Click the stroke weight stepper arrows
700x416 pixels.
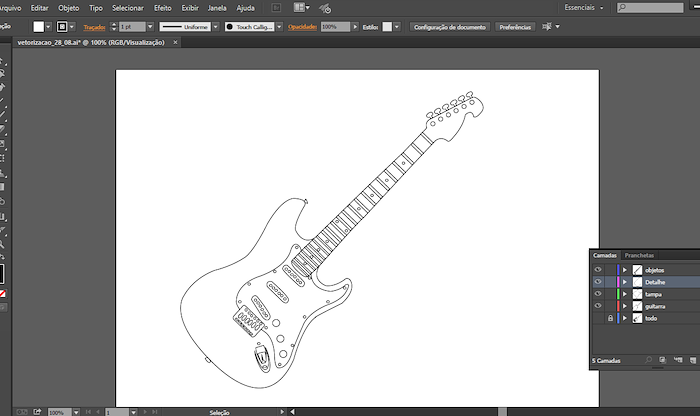(x=113, y=27)
